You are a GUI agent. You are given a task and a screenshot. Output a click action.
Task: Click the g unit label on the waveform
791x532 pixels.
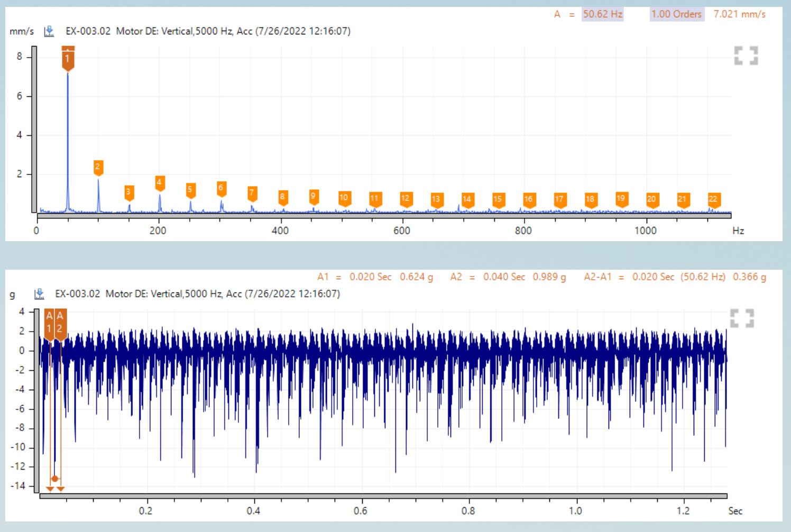pos(12,295)
